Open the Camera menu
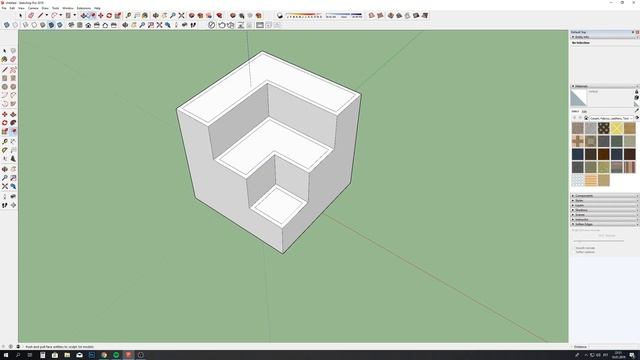Screen dimensions: 640x360 pyautogui.click(x=33, y=8)
